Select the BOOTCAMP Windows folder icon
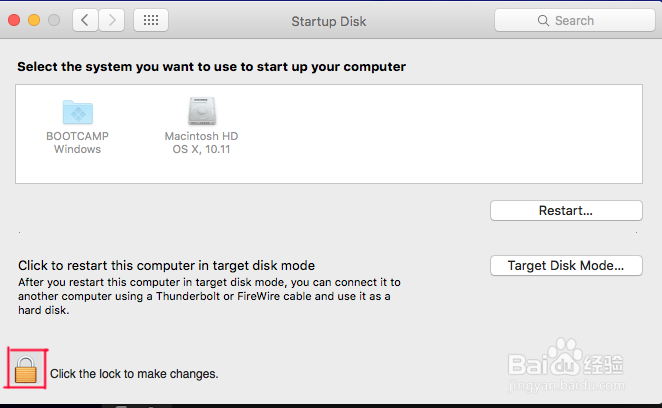 tap(77, 111)
